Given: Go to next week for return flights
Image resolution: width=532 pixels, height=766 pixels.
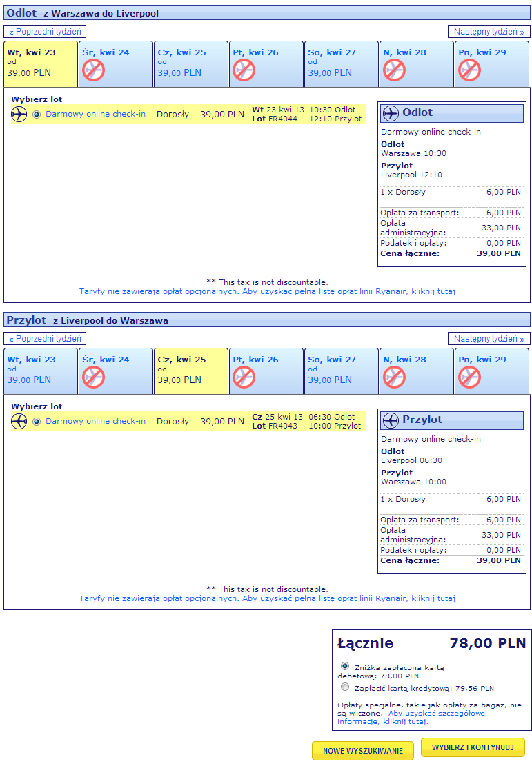Looking at the screenshot, I should pyautogui.click(x=489, y=339).
